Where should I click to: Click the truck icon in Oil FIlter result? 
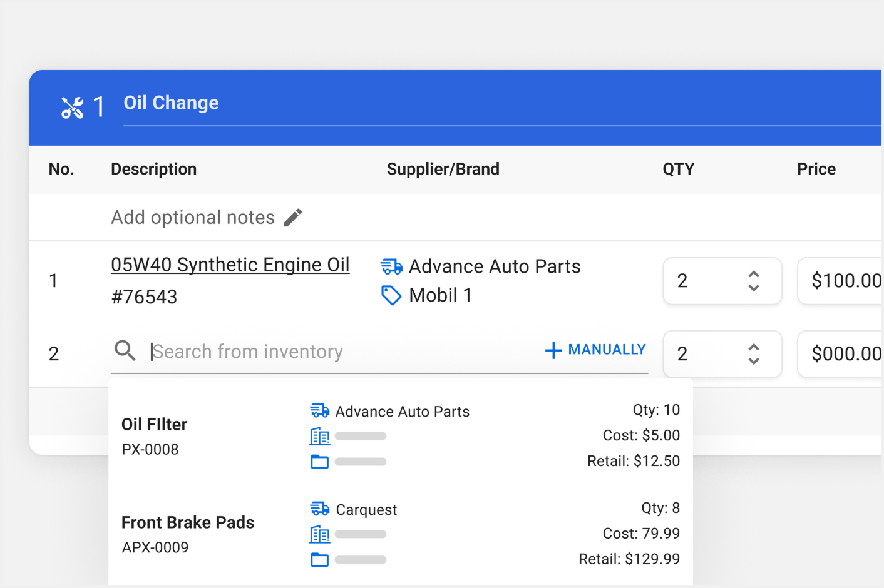[320, 411]
